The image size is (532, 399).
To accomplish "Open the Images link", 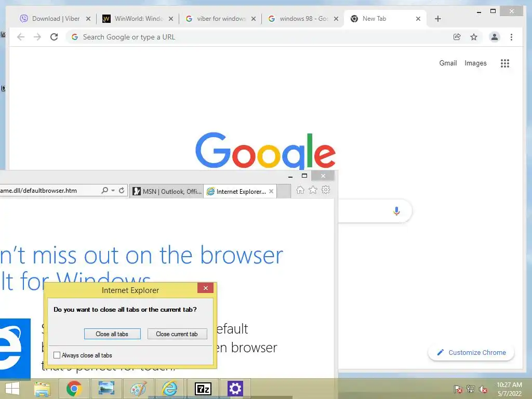I will point(475,63).
